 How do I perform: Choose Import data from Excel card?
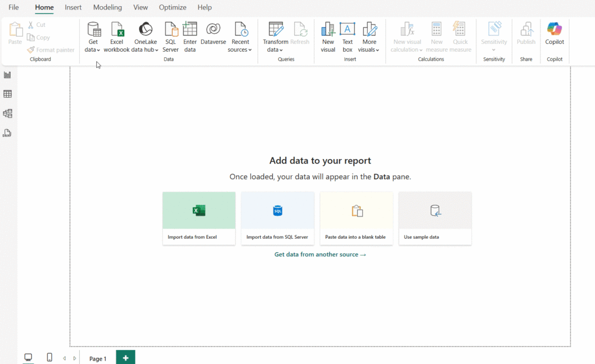pyautogui.click(x=199, y=218)
